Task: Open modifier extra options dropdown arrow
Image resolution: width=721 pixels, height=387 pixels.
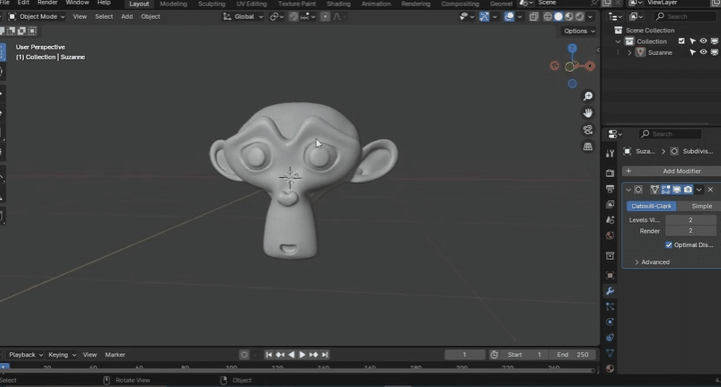Action: click(x=699, y=189)
